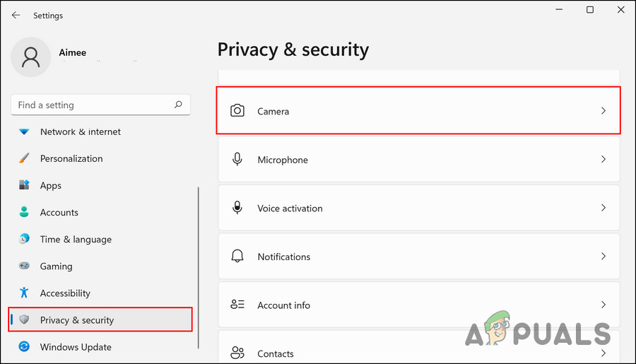This screenshot has width=636, height=364.
Task: Click the sidebar vertical scrollbar
Action: [199, 267]
